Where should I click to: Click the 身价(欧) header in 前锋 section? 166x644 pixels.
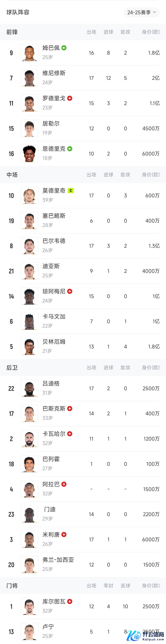click(151, 32)
